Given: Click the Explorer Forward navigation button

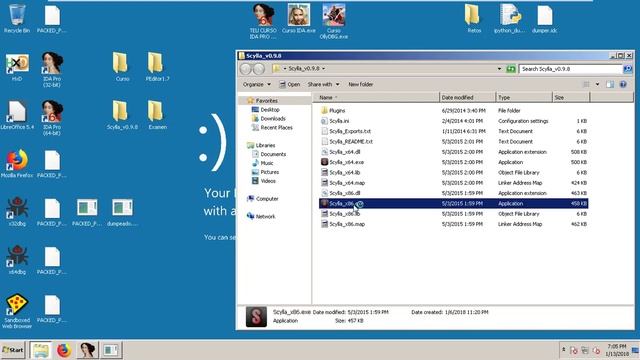Looking at the screenshot, I should click(259, 69).
